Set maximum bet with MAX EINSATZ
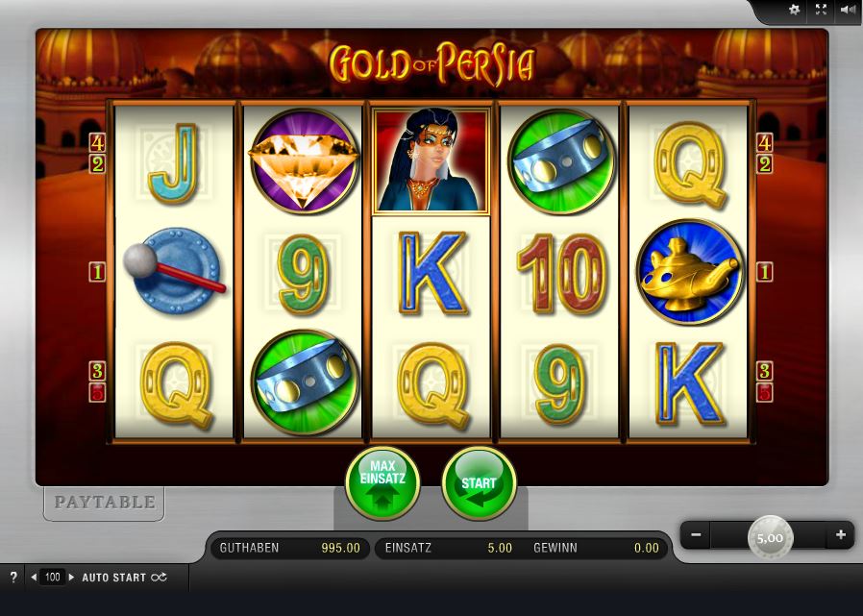This screenshot has width=863, height=616. (382, 483)
